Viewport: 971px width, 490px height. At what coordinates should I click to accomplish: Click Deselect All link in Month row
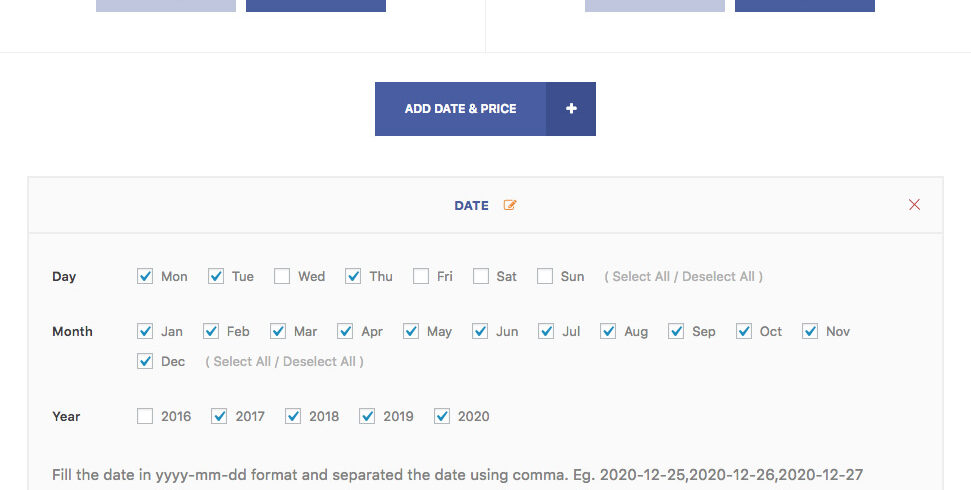pos(320,362)
